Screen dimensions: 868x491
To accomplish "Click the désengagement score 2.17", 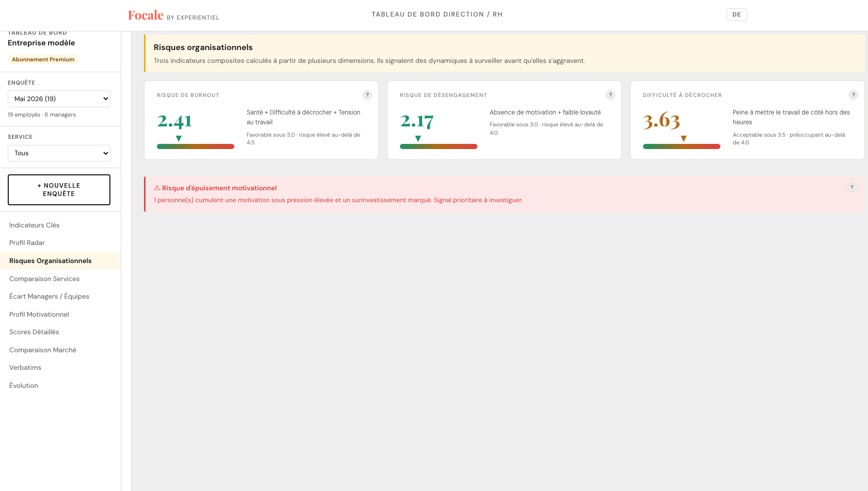I will [x=417, y=121].
